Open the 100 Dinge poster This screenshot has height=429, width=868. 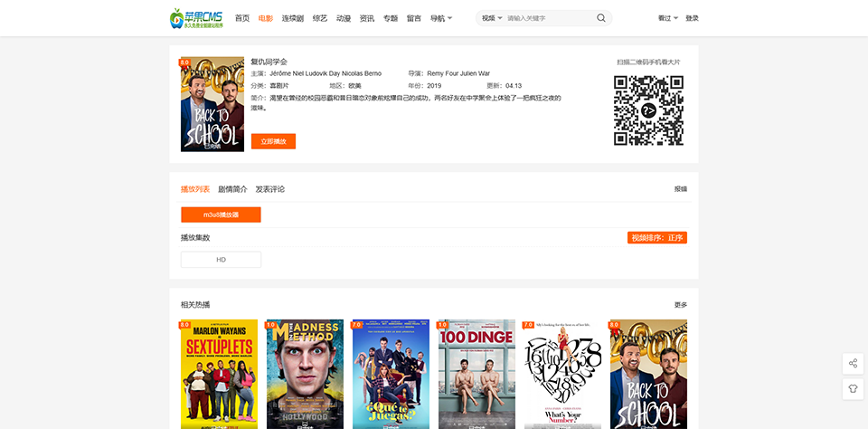(x=476, y=374)
